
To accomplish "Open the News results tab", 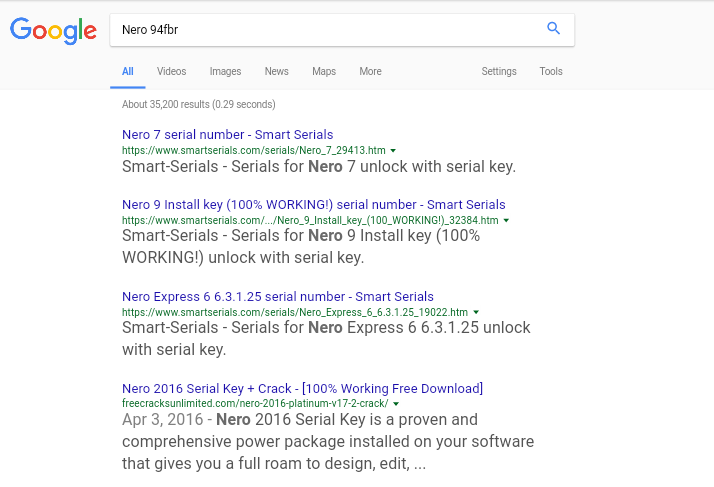I will pyautogui.click(x=276, y=72).
